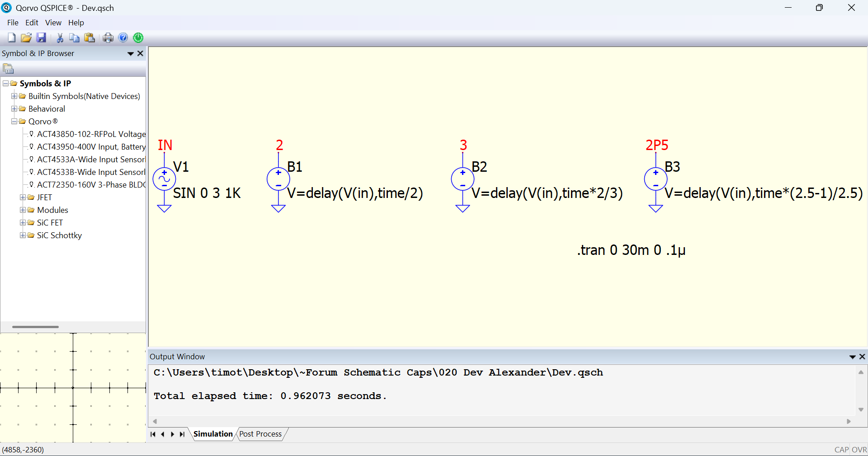The height and width of the screenshot is (456, 868).
Task: Click the V=delay(V(in),time/2) expression
Action: (x=355, y=193)
